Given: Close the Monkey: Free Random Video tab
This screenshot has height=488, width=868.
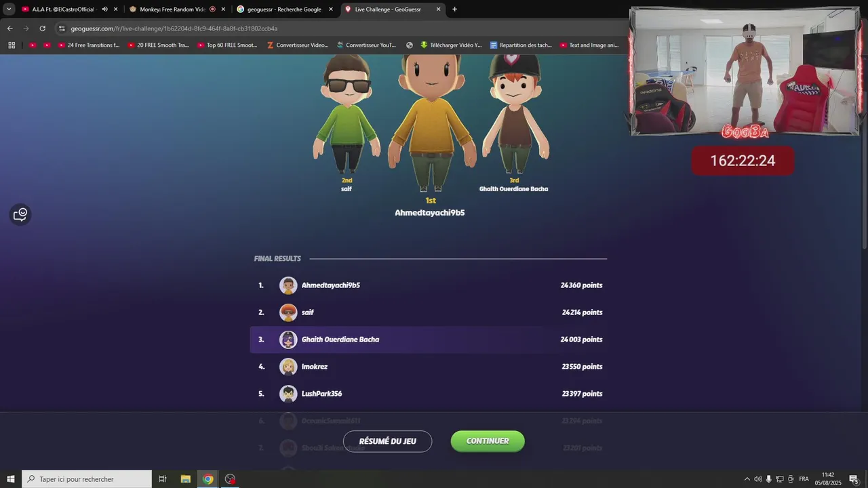Looking at the screenshot, I should (x=223, y=9).
